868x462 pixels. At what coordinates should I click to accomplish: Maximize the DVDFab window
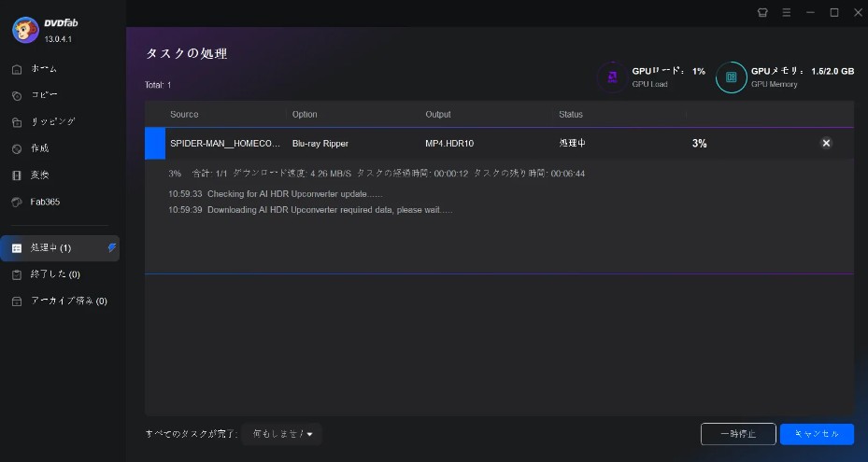click(x=834, y=13)
